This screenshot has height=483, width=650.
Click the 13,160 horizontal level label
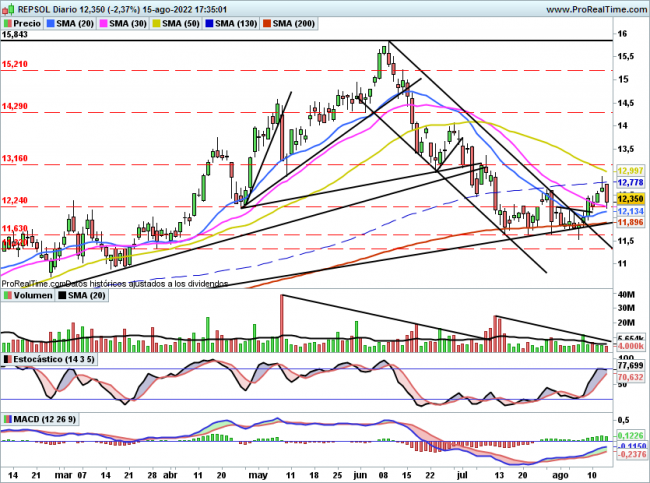(15, 158)
